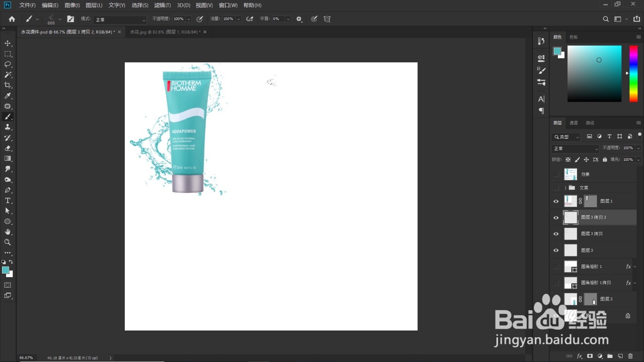
Task: Click the foreground color swatch in toolbar
Action: pyautogui.click(x=6, y=270)
